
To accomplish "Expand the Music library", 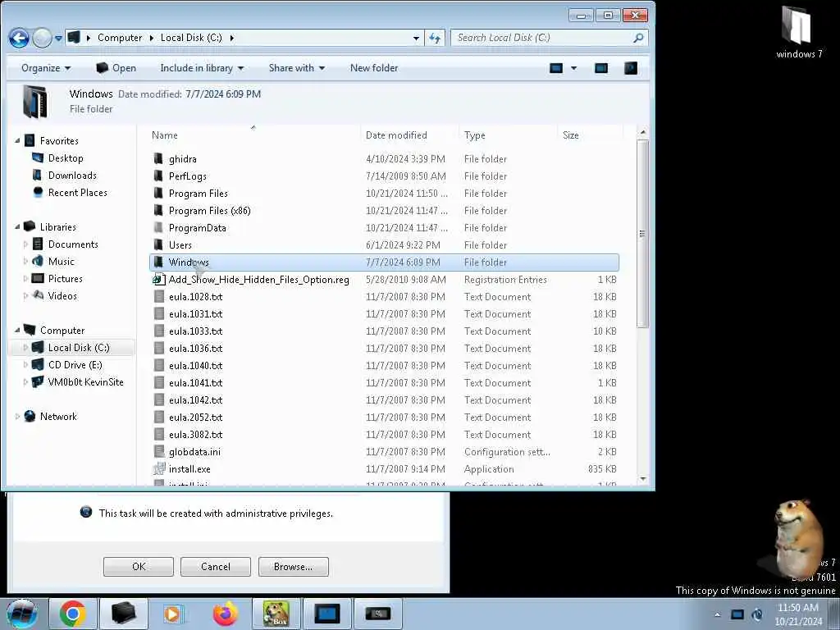I will (25, 262).
